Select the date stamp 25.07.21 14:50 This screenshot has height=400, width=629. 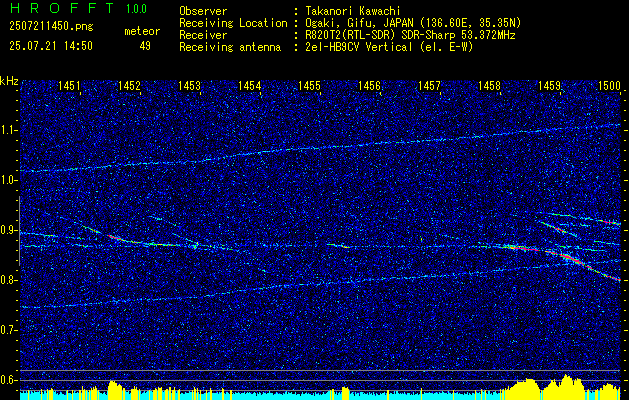click(x=51, y=46)
